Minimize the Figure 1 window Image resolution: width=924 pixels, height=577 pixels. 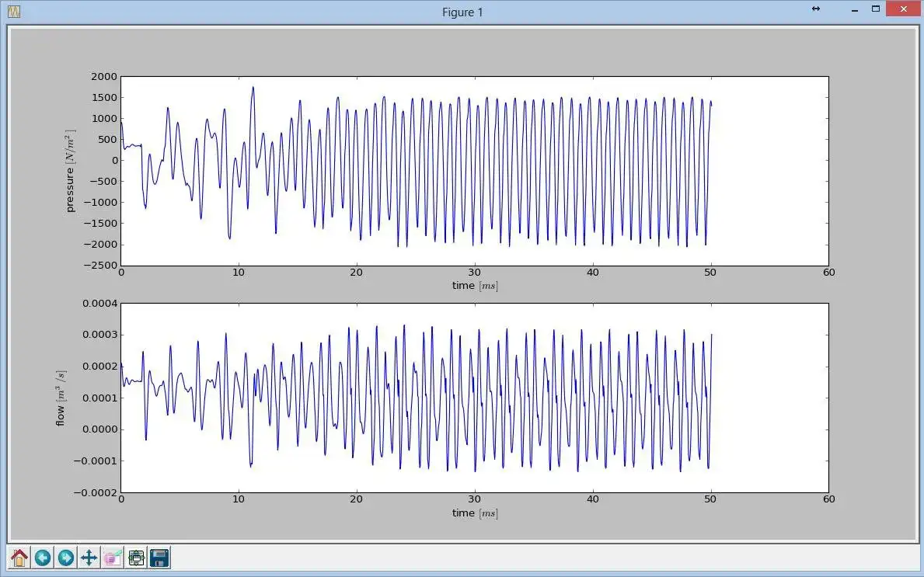[855, 10]
